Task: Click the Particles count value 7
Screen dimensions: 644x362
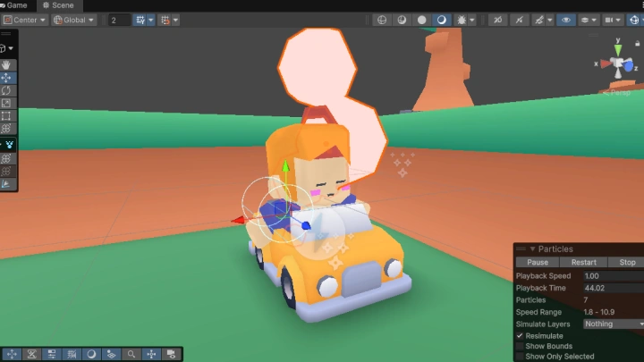Action: coord(586,300)
